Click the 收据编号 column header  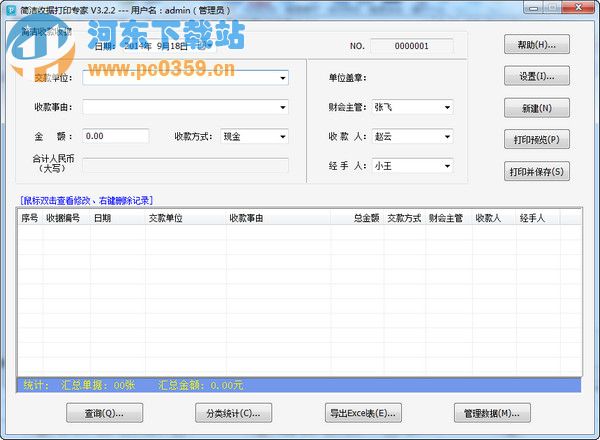tap(66, 218)
